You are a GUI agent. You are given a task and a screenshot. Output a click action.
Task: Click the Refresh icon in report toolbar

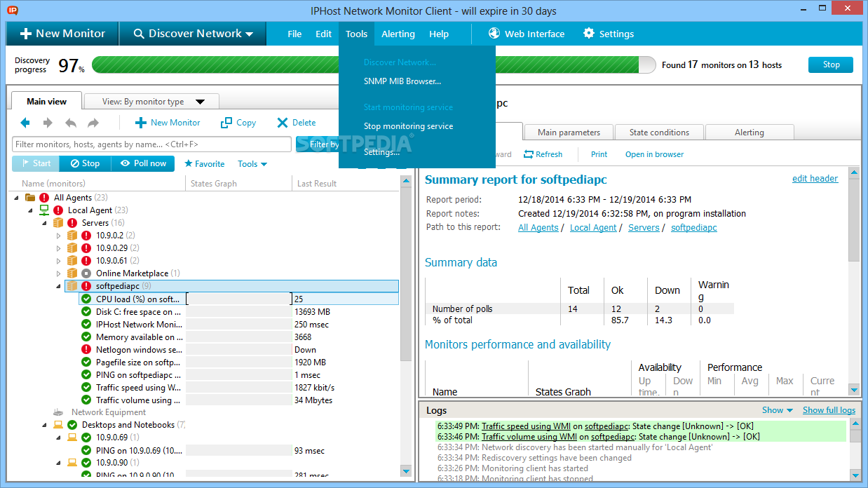pos(529,154)
